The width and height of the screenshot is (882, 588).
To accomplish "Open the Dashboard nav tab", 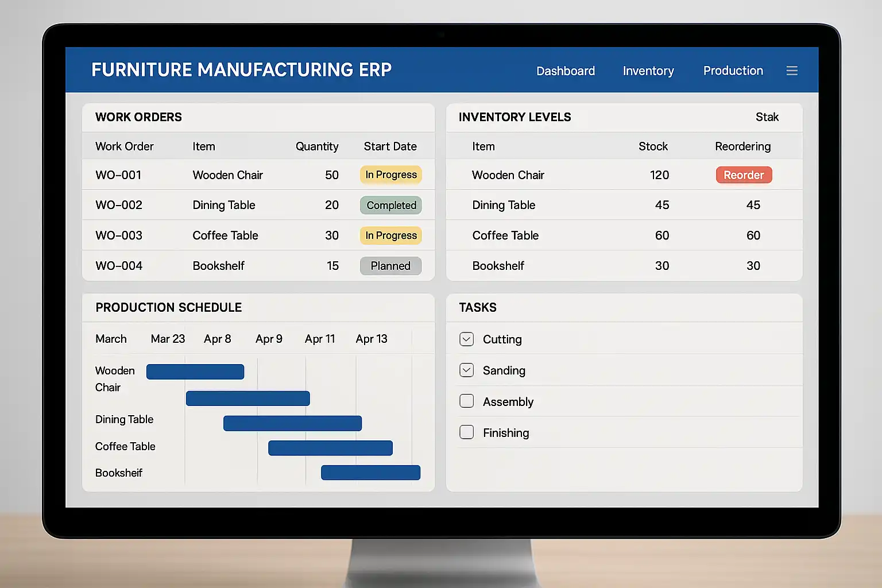I will click(566, 71).
